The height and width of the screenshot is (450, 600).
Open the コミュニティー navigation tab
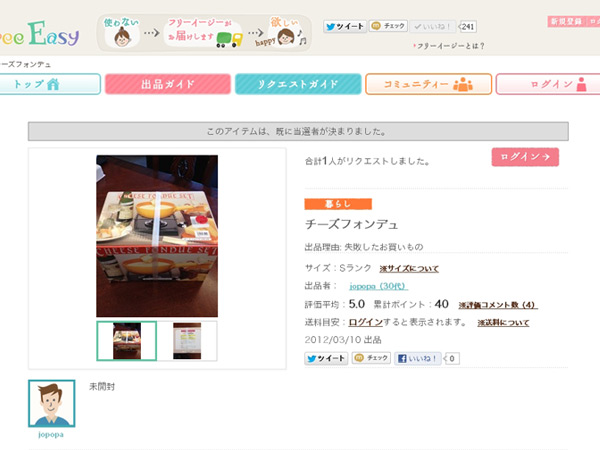point(429,84)
